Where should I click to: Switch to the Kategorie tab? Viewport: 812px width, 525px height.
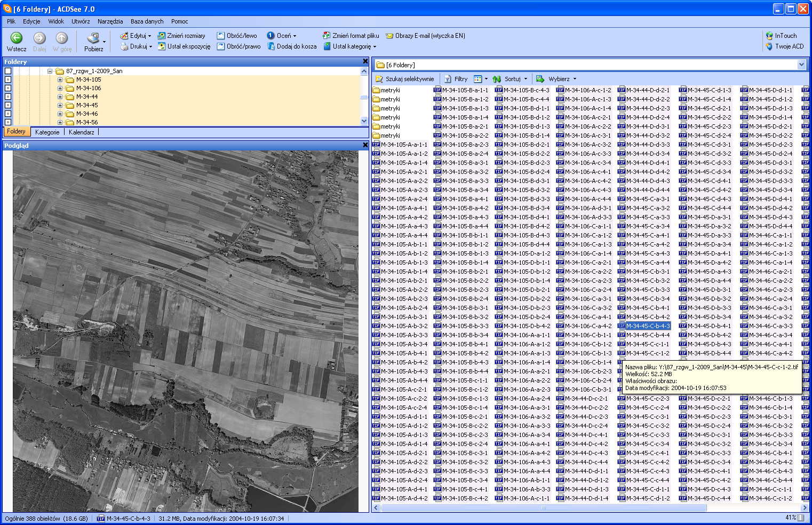coord(47,132)
